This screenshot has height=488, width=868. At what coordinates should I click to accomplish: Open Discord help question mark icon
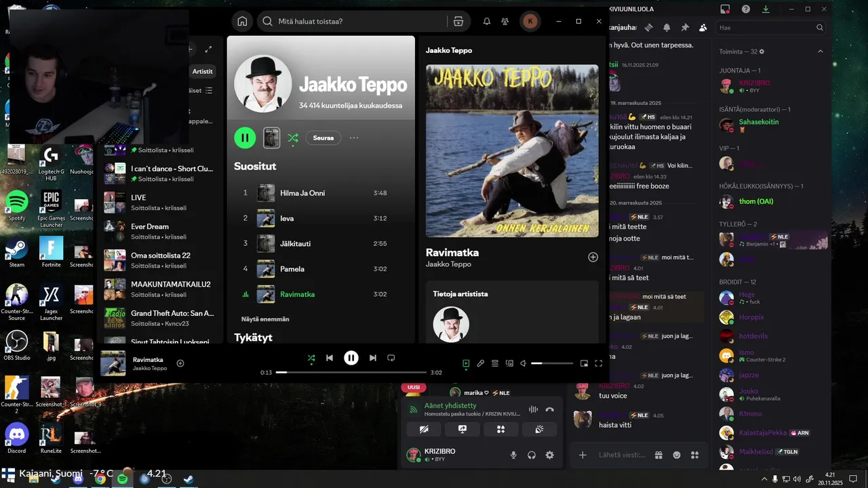[x=746, y=9]
